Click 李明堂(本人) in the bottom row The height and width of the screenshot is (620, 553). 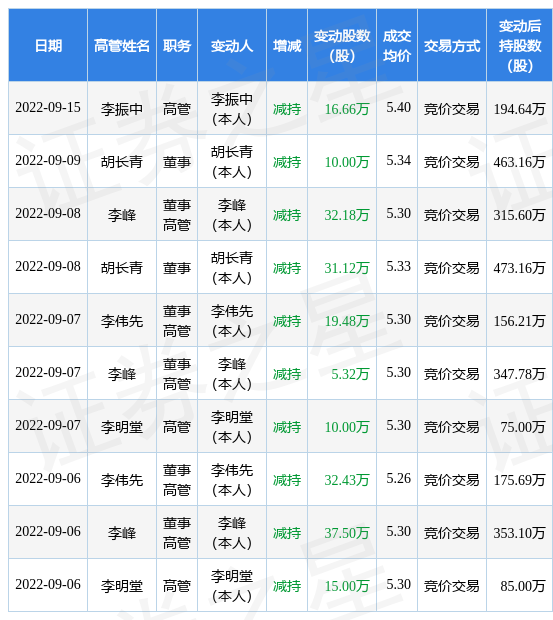232,586
